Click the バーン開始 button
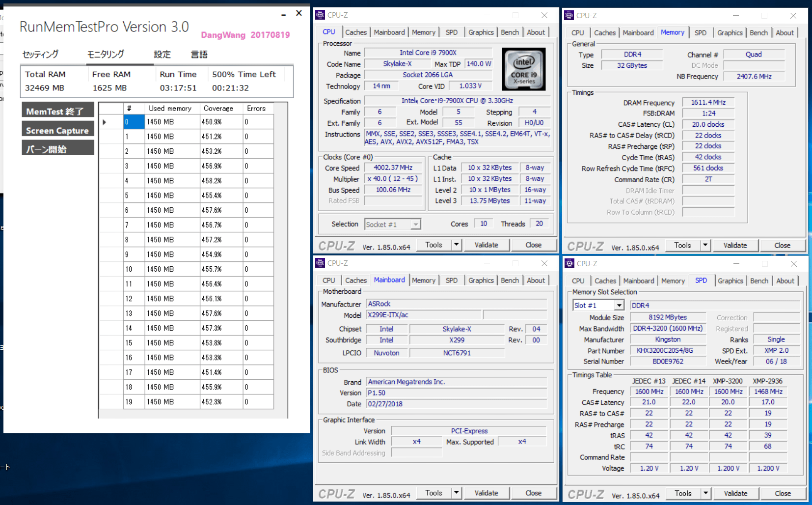The width and height of the screenshot is (812, 505). click(x=57, y=148)
